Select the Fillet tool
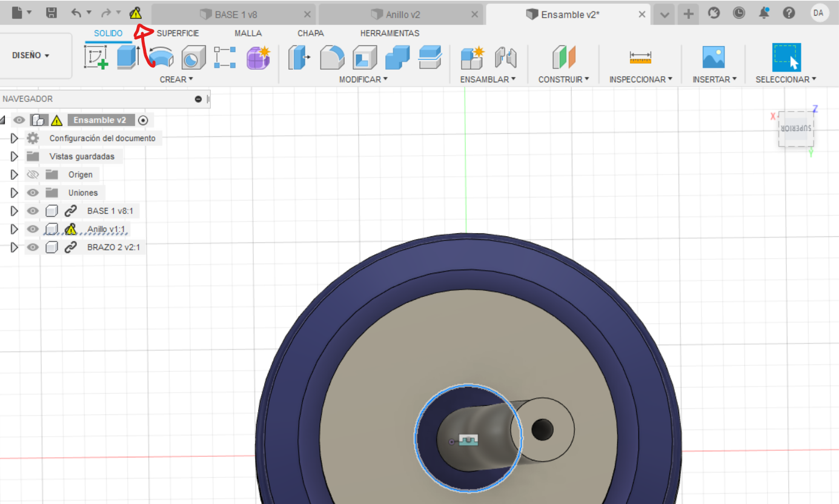 tap(332, 58)
